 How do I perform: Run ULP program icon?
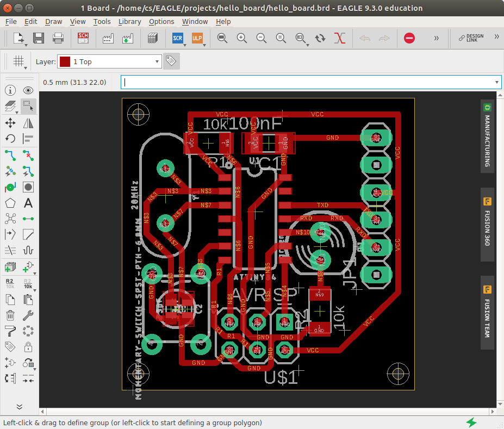pyautogui.click(x=197, y=38)
